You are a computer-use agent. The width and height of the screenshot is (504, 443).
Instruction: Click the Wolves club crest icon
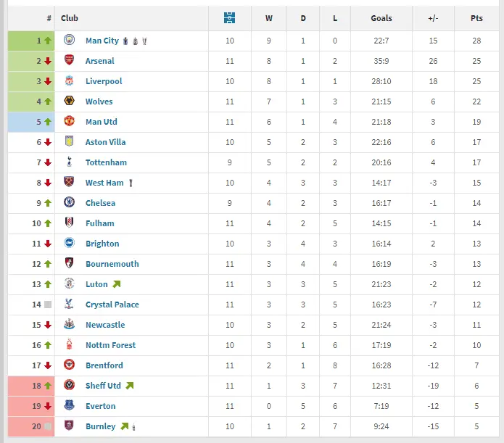coord(69,102)
